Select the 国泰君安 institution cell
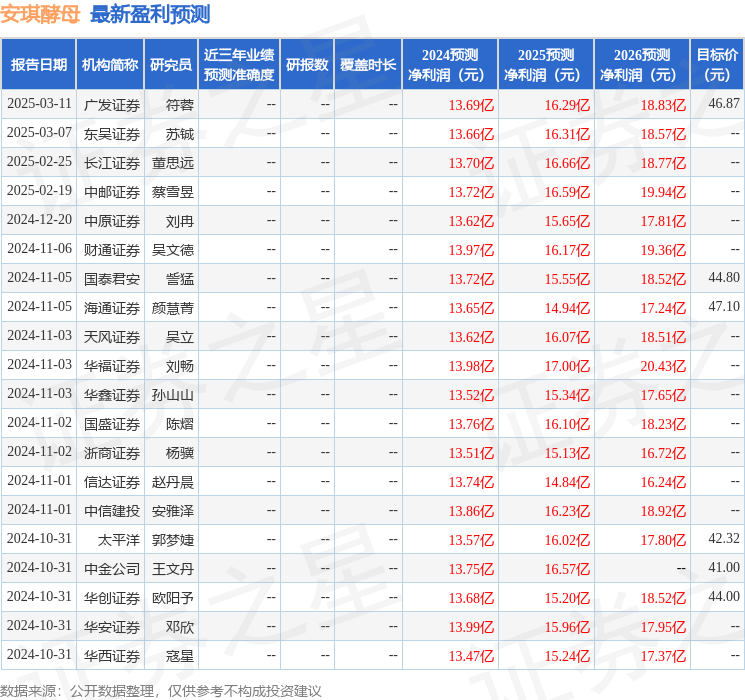 112,279
